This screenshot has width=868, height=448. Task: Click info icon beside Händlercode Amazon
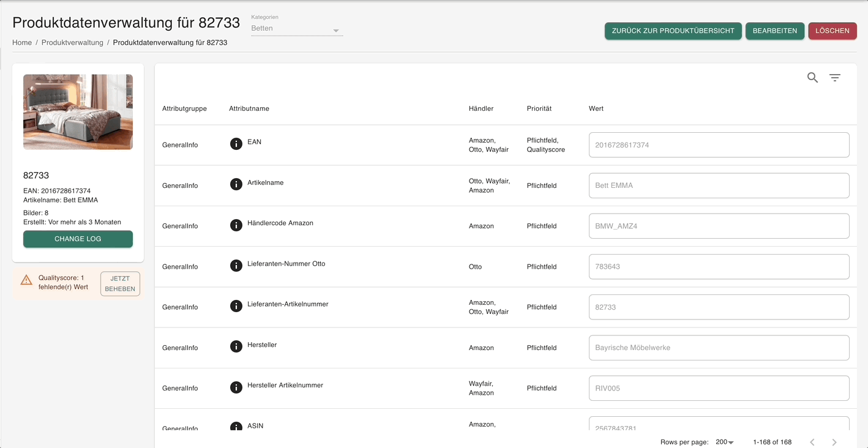[x=236, y=225]
